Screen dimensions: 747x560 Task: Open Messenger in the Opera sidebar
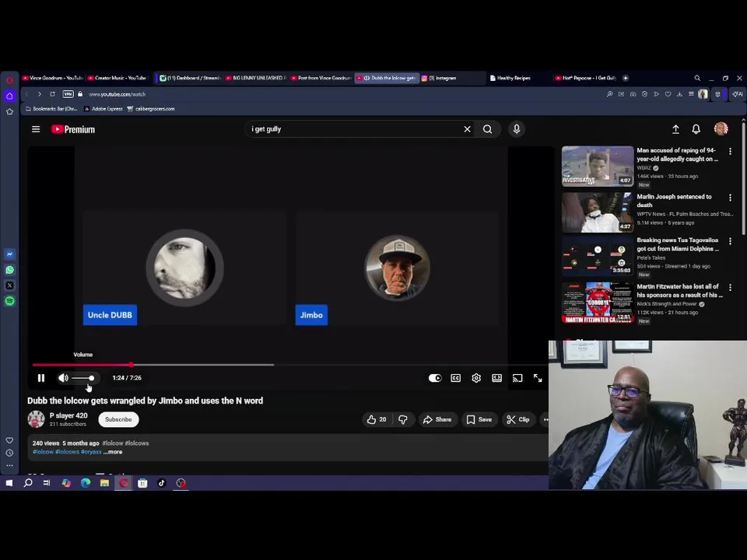9,254
